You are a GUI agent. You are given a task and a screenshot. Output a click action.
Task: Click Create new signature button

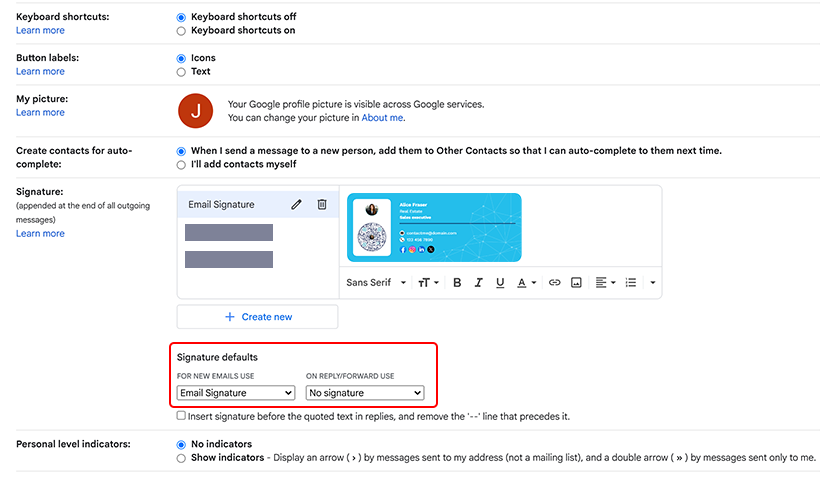pyautogui.click(x=257, y=317)
